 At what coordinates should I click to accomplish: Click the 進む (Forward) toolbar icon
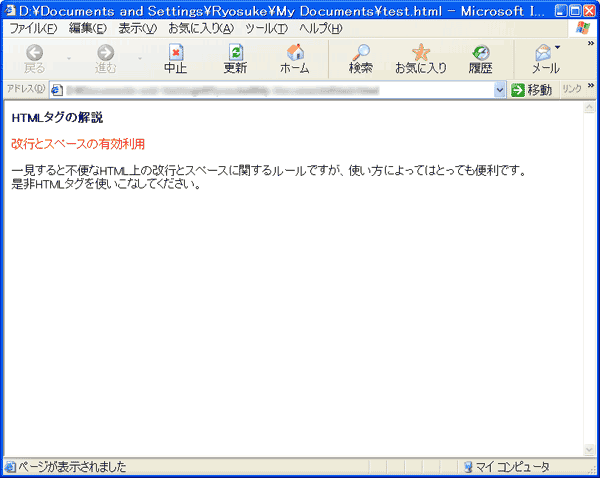(x=105, y=54)
